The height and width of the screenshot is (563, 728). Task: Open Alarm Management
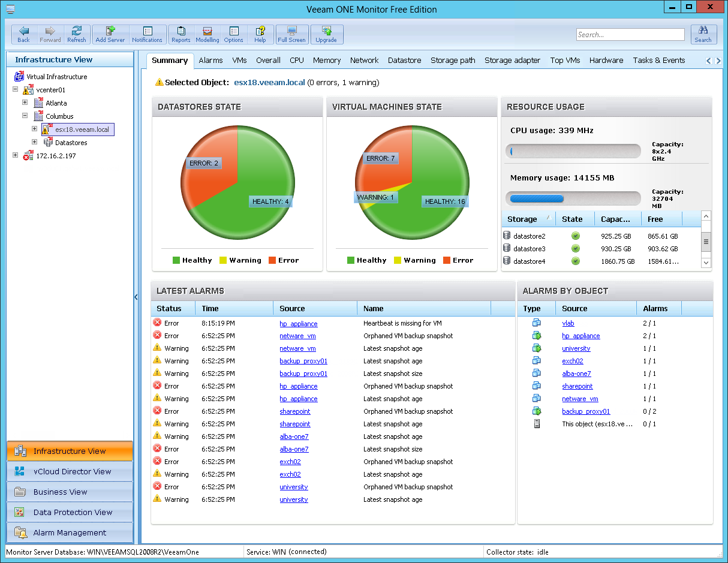tap(70, 533)
